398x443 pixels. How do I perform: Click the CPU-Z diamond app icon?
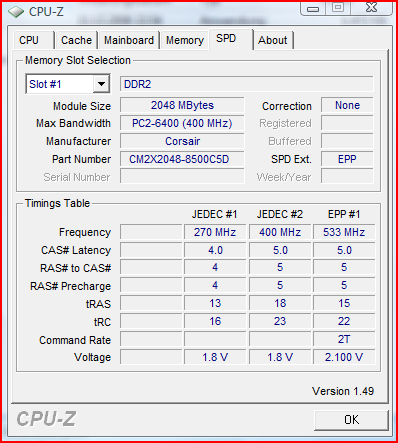[15, 12]
